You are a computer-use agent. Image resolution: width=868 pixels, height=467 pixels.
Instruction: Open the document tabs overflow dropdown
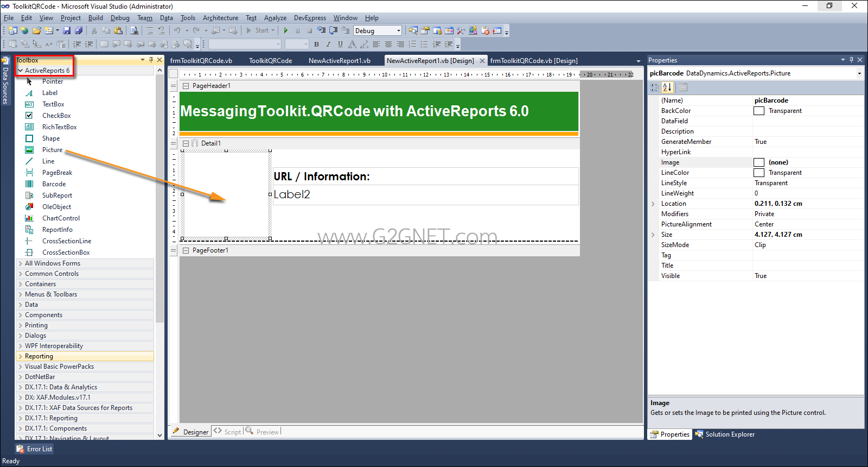point(638,61)
